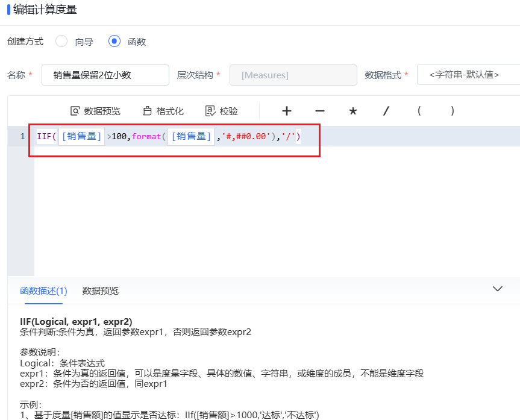520x420 pixels.
Task: Click the format function keyword
Action: [146, 136]
